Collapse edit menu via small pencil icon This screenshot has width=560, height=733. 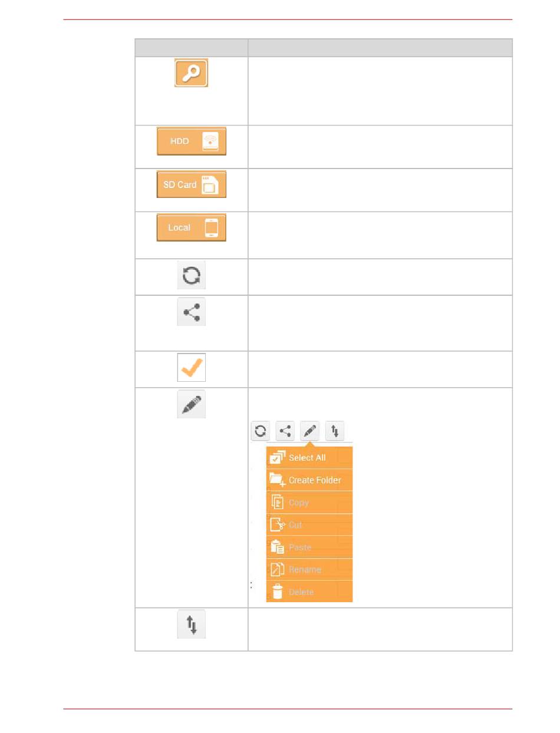[x=310, y=431]
